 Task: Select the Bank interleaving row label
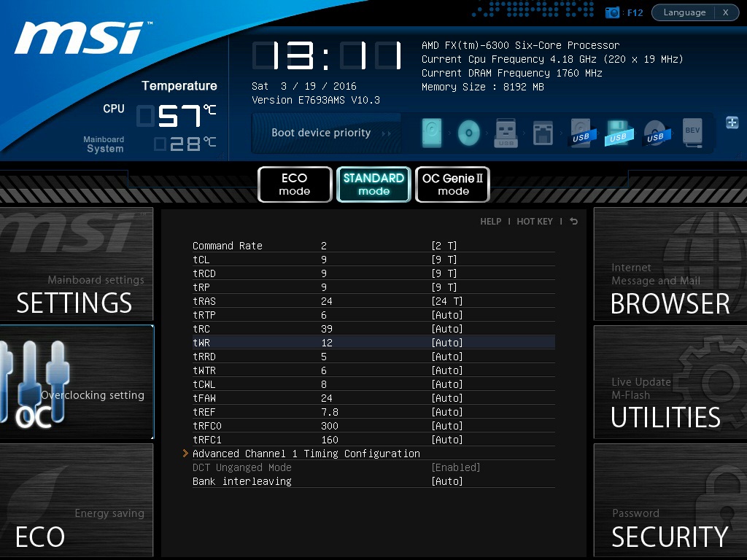click(242, 481)
